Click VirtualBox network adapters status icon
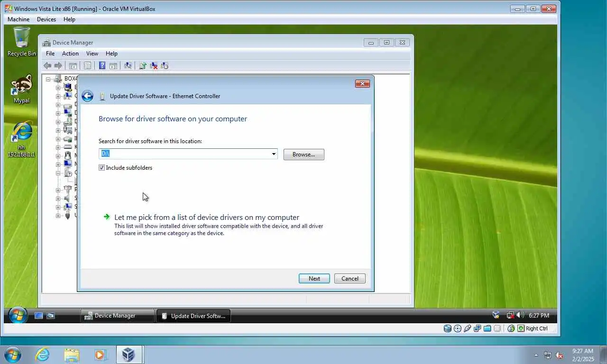This screenshot has height=364, width=607. coord(478,328)
